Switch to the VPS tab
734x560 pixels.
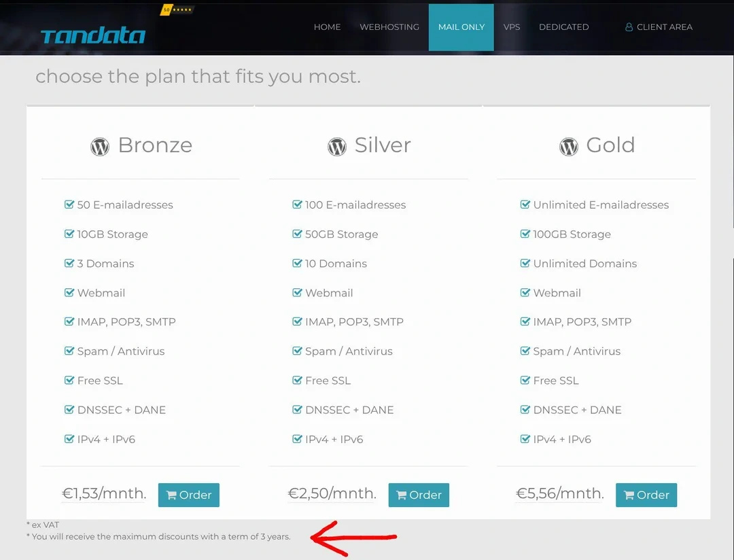[512, 27]
